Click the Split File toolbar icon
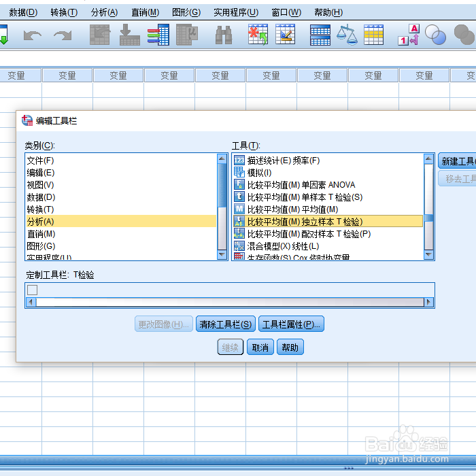The image size is (476, 476). [x=320, y=35]
